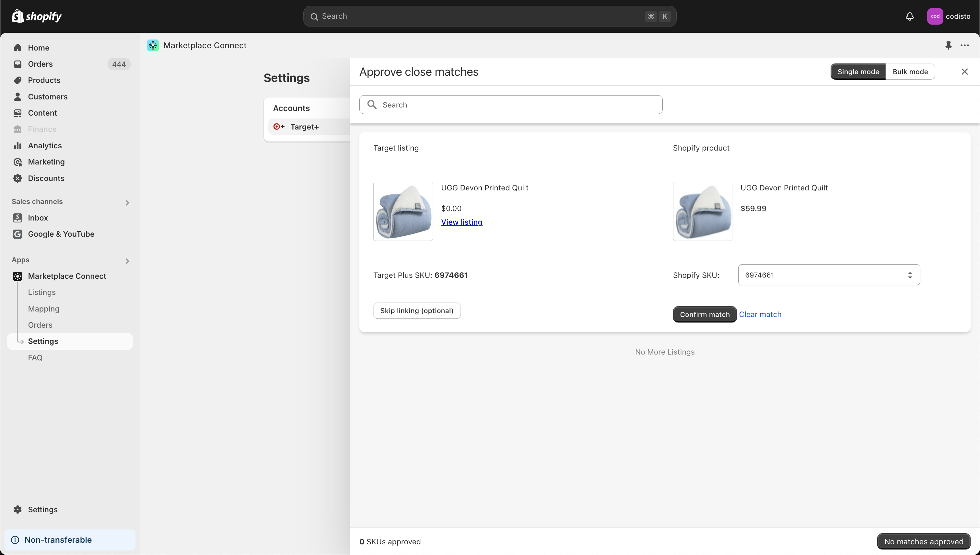Click the Products tag icon
Screen dimensions: 980x555
pos(17,80)
